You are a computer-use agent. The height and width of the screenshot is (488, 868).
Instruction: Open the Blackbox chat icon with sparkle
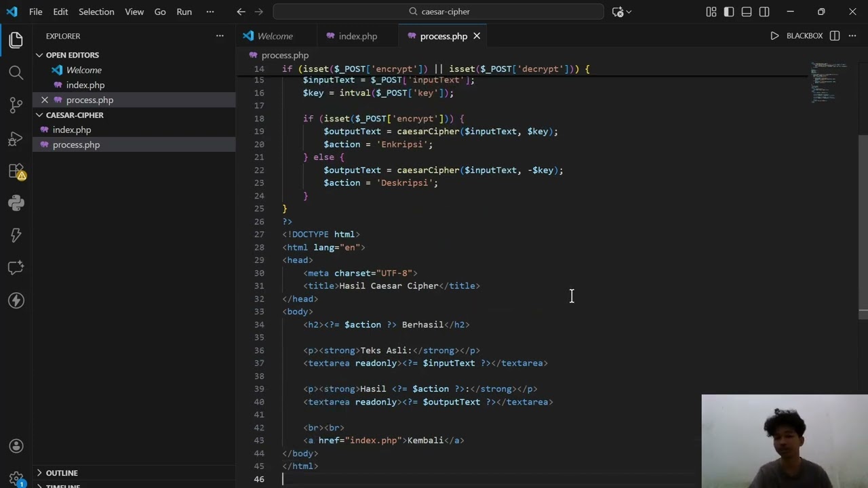(x=16, y=268)
